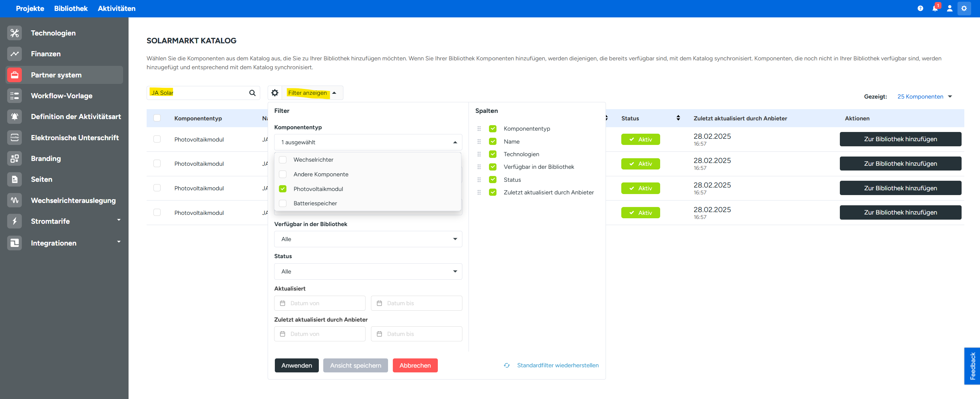
Task: Uncheck the Photovoltaikmodul filter option
Action: point(283,189)
